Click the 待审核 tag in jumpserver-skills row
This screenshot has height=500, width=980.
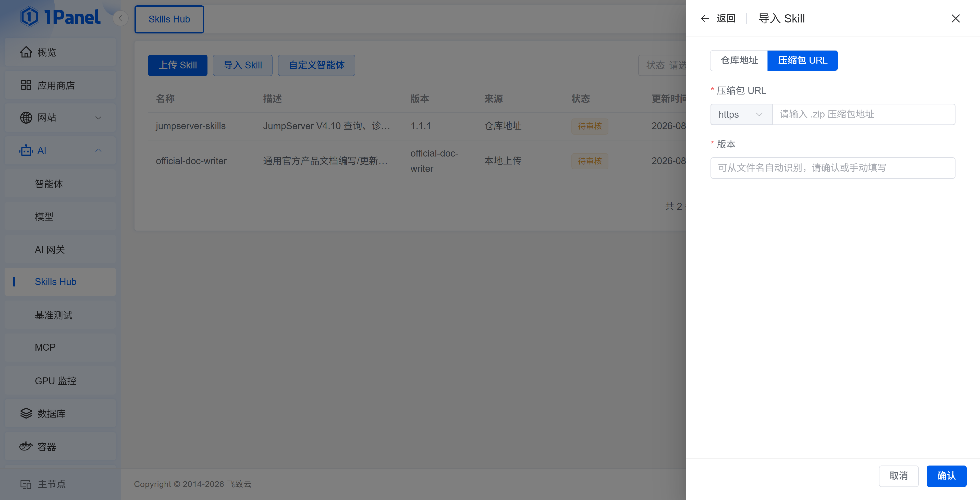[590, 126]
